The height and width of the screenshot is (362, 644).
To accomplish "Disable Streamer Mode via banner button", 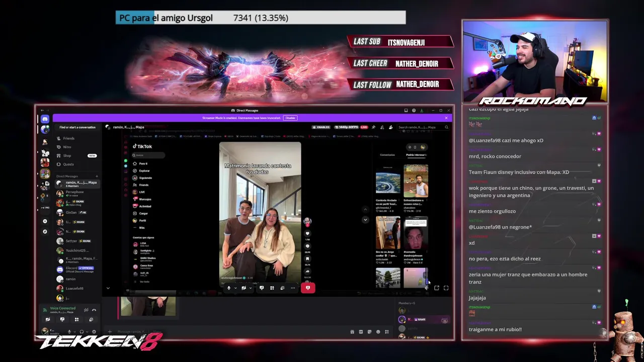I will coord(290,118).
